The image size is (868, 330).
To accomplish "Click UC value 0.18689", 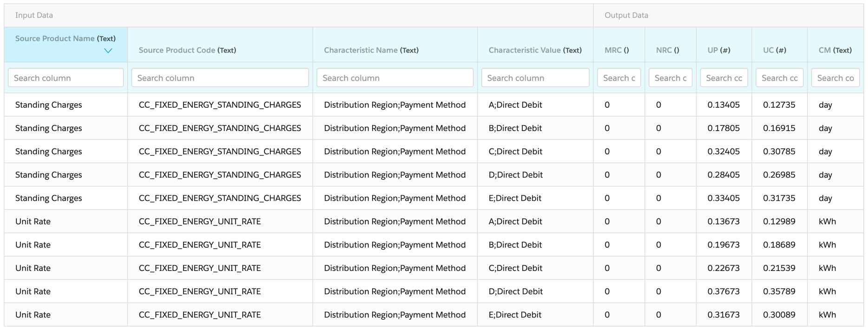I will (x=779, y=244).
